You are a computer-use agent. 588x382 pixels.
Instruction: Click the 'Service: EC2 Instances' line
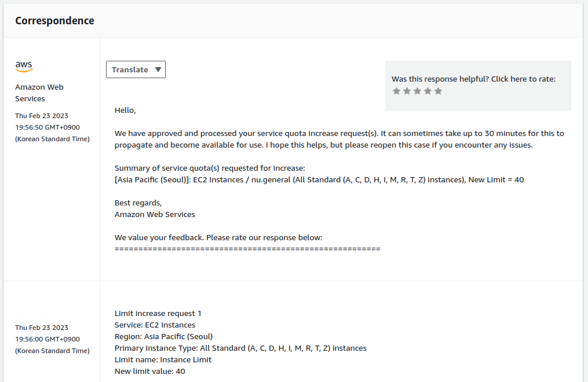coord(155,325)
